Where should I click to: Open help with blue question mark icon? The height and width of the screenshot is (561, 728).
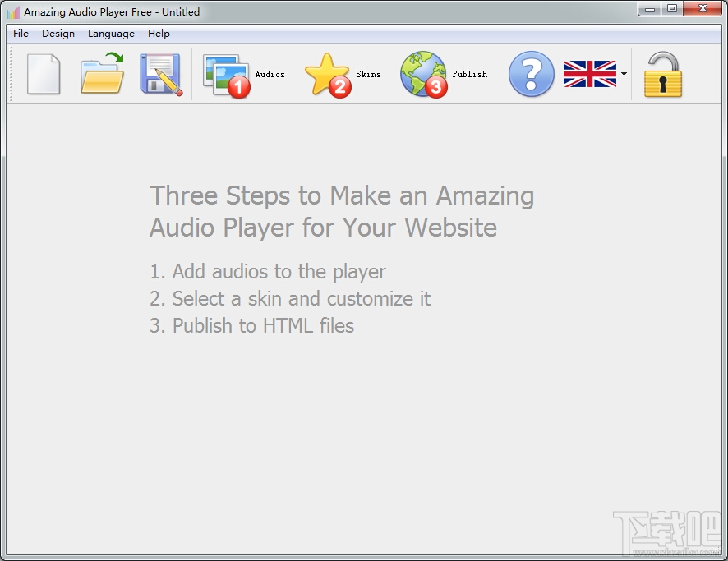(x=531, y=74)
